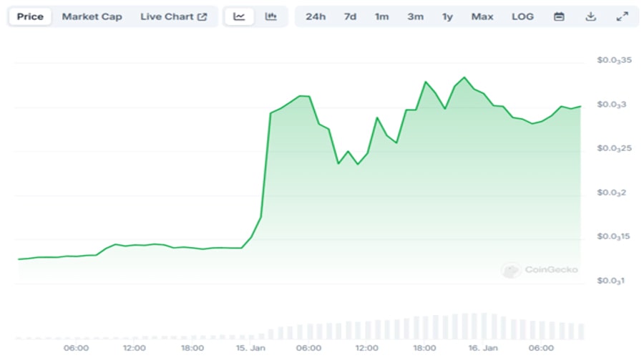This screenshot has width=644, height=358.
Task: Expand chart to fullscreen
Action: tap(621, 16)
